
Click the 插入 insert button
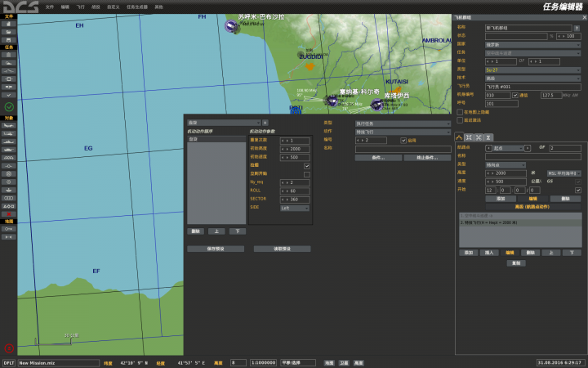(489, 253)
